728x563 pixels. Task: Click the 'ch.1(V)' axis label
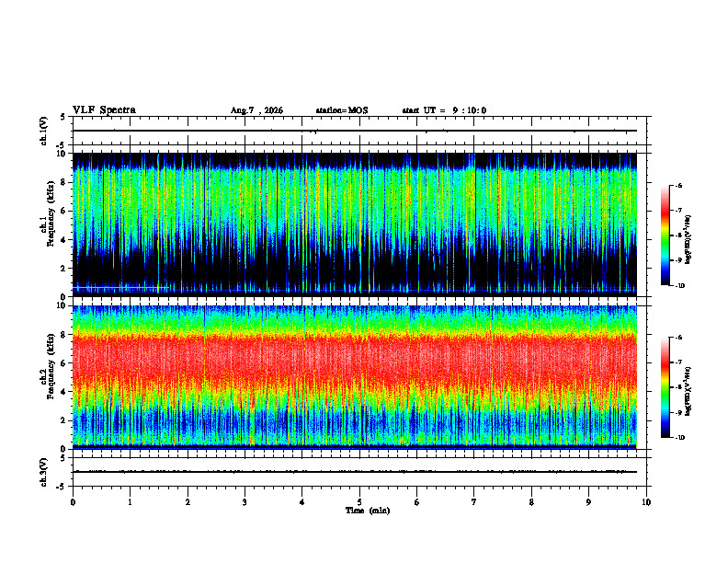(x=44, y=131)
